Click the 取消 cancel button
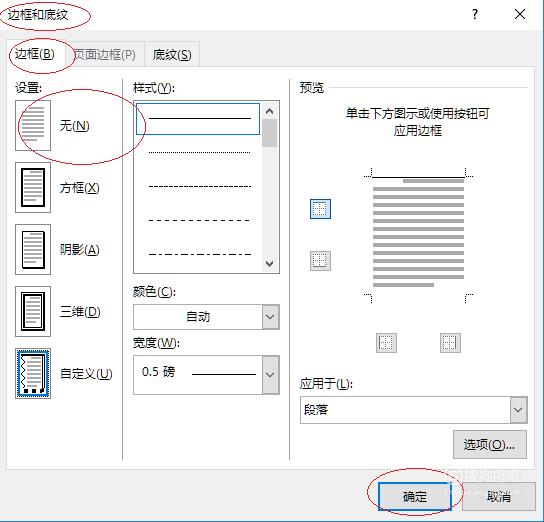This screenshot has width=544, height=522. (x=499, y=496)
